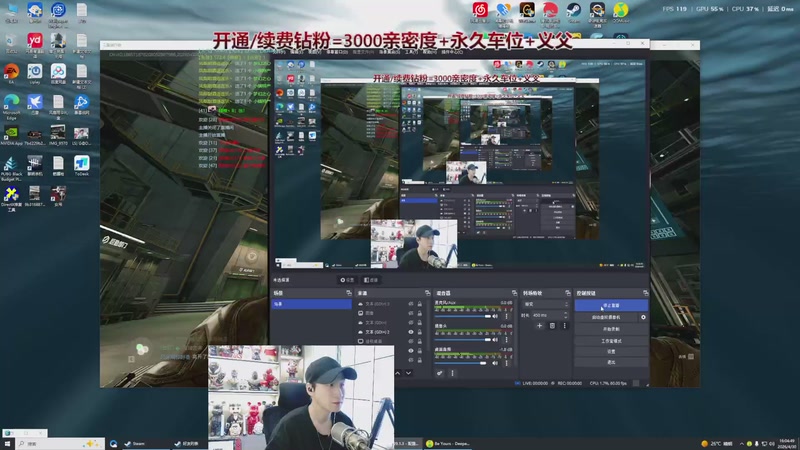Adjust 麦克风/Aux volume slider

coord(462,316)
